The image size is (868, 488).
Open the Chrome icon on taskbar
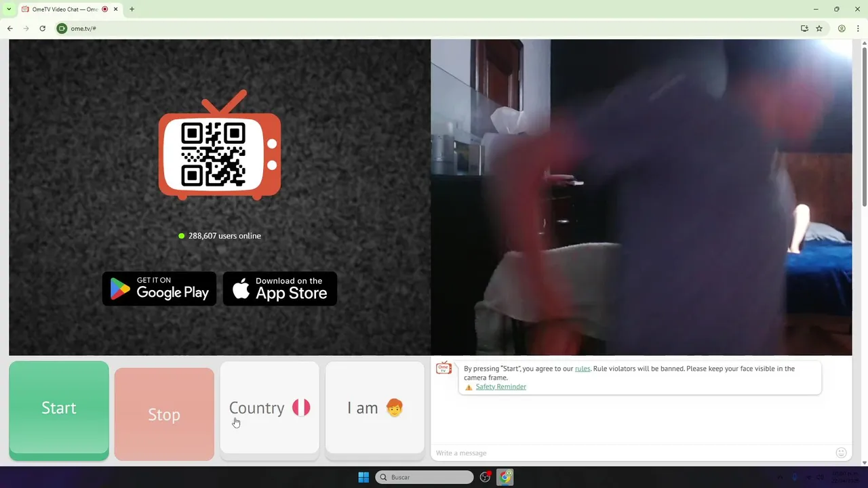pyautogui.click(x=505, y=477)
